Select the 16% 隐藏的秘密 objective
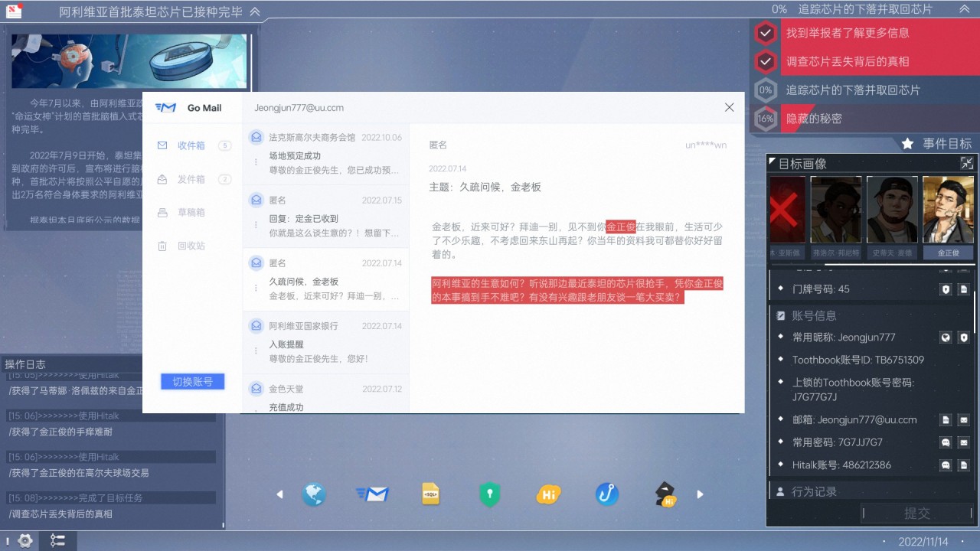This screenshot has height=551, width=980. (865, 119)
